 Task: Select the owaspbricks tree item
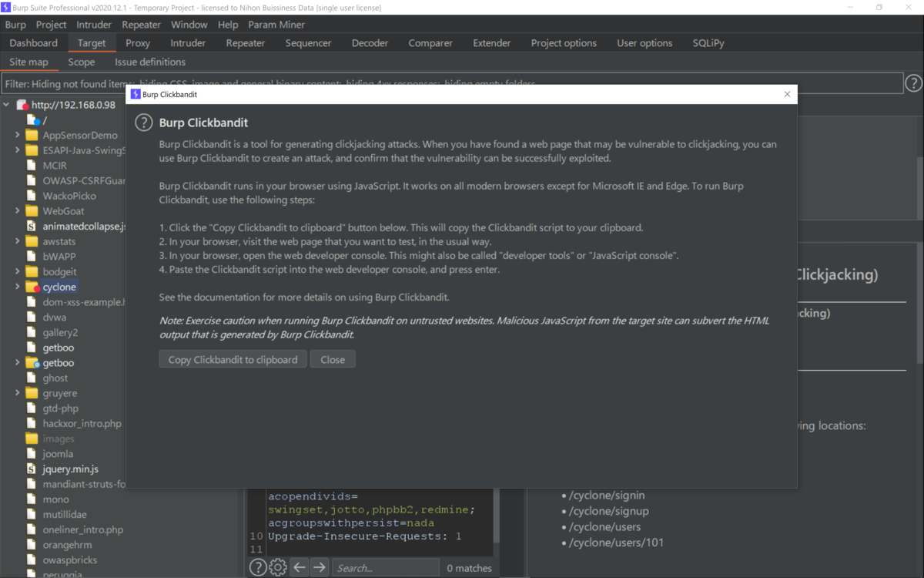[71, 560]
